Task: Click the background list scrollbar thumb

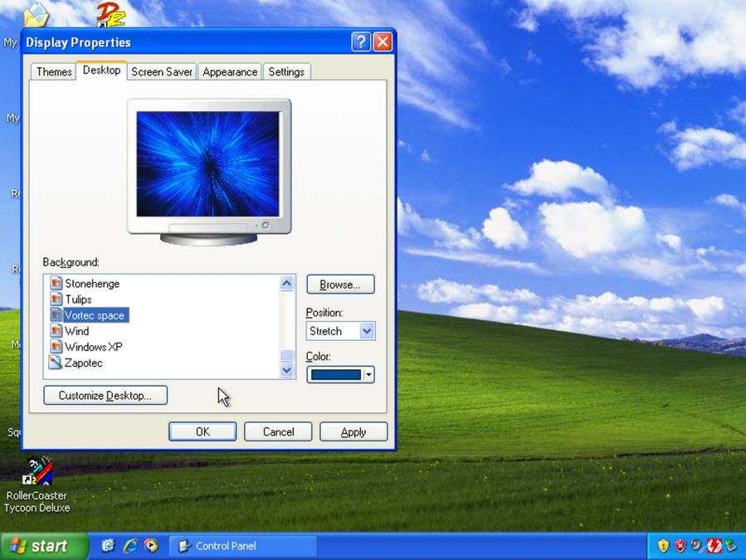Action: 287,355
